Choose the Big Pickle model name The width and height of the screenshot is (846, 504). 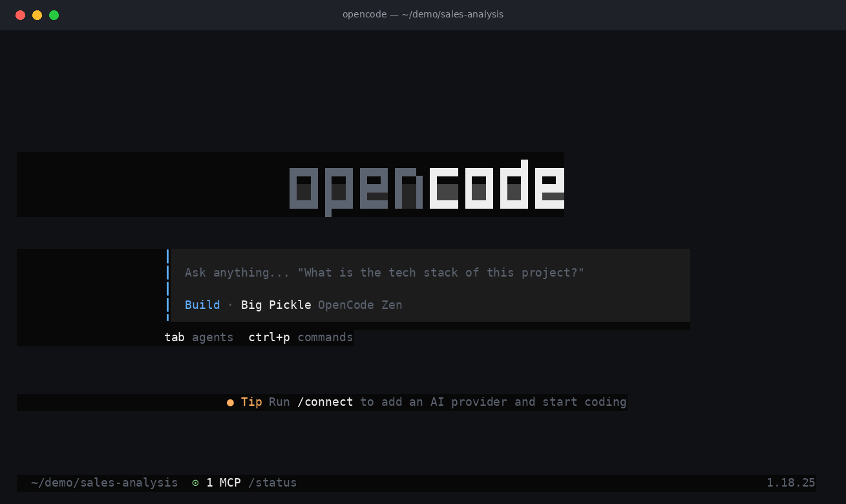(276, 305)
